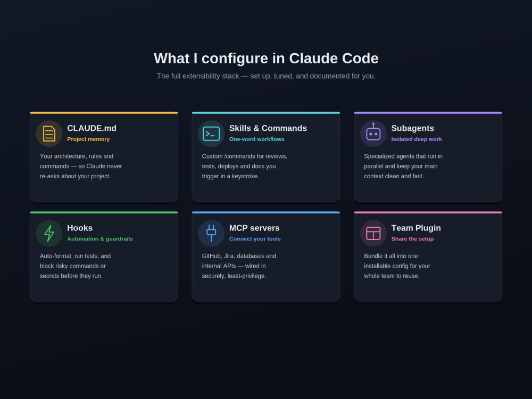Click the 'Bundle it all into one' description

coord(397,266)
